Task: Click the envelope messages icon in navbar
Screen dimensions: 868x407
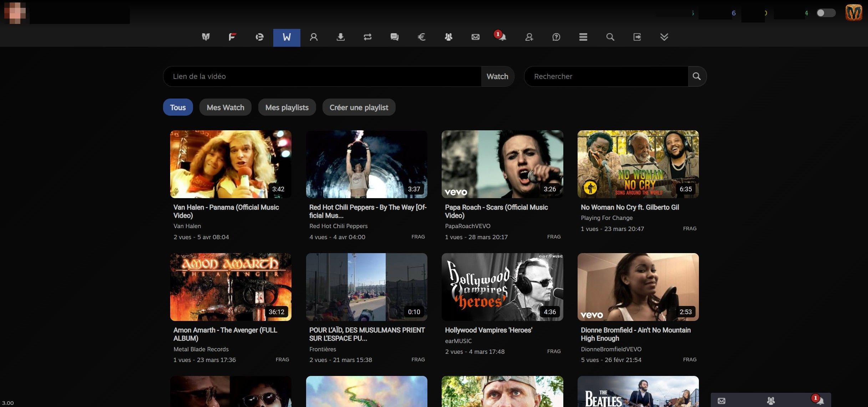Action: coord(475,37)
